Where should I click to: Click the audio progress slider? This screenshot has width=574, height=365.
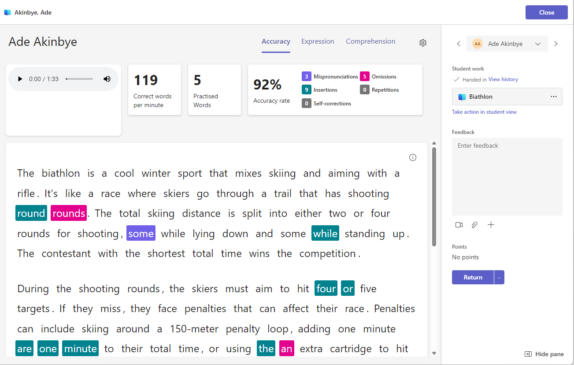[x=79, y=79]
